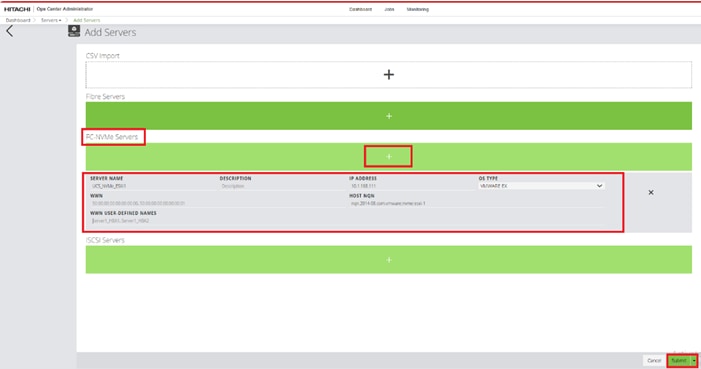Click the Add Servers breadcrumb
Screen dimensions: 701x369
pyautogui.click(x=87, y=20)
